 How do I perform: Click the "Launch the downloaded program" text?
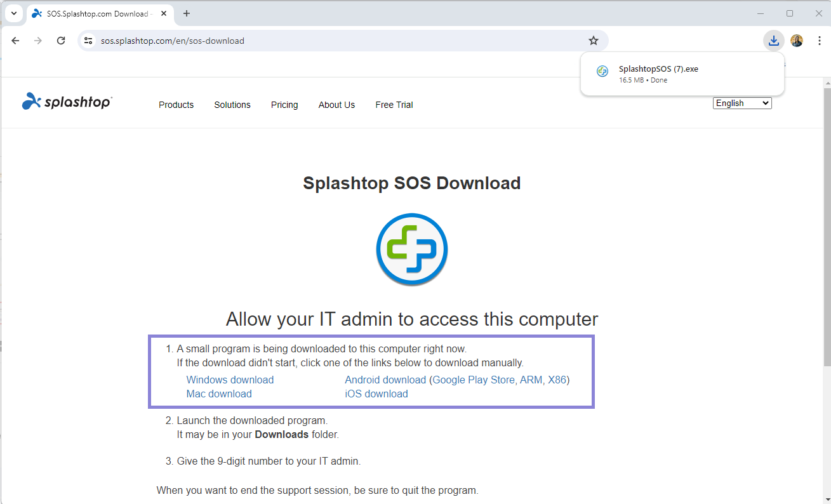252,420
